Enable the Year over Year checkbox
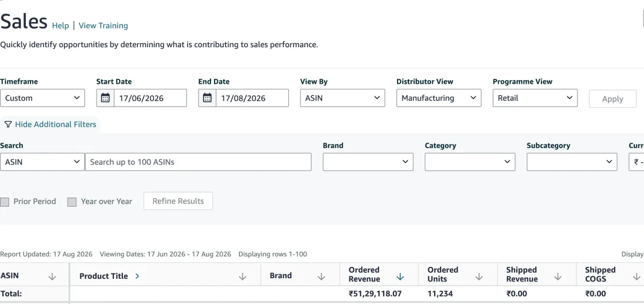Image resolution: width=644 pixels, height=304 pixels. coord(72,202)
